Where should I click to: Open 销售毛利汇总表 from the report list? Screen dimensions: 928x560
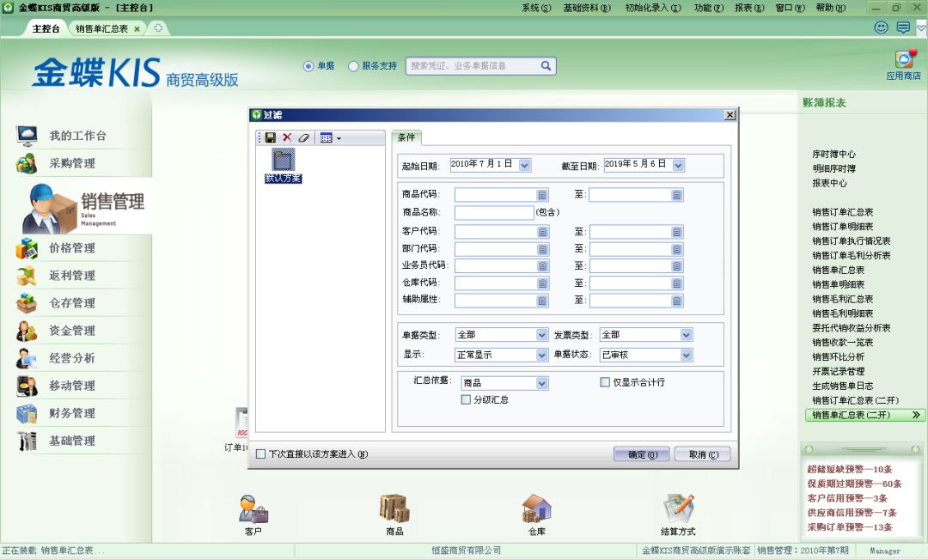click(x=841, y=298)
